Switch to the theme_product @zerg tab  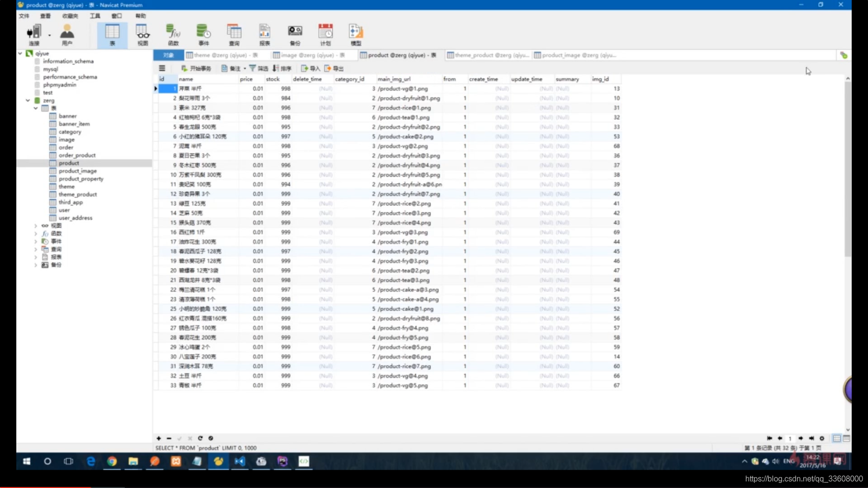(488, 55)
